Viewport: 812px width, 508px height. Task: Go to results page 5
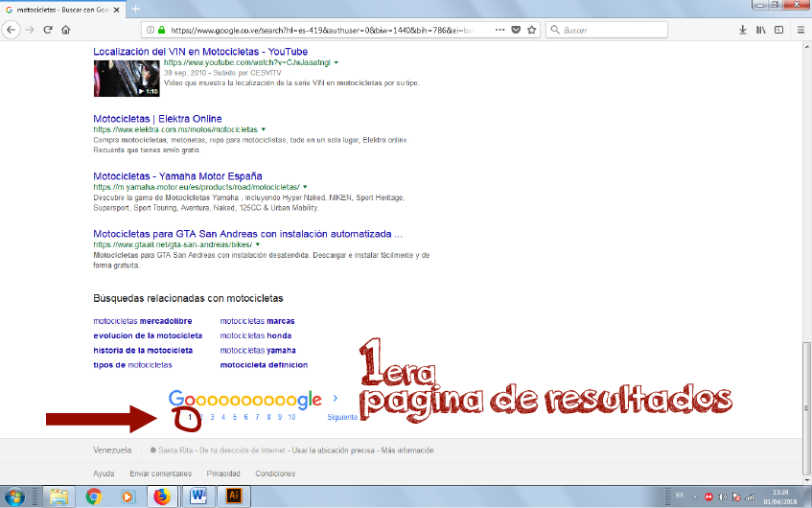point(235,417)
